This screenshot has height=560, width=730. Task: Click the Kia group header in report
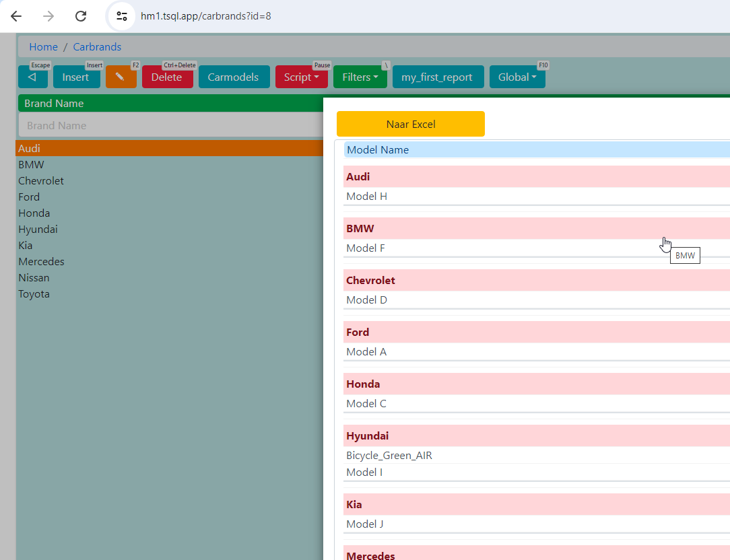(537, 505)
